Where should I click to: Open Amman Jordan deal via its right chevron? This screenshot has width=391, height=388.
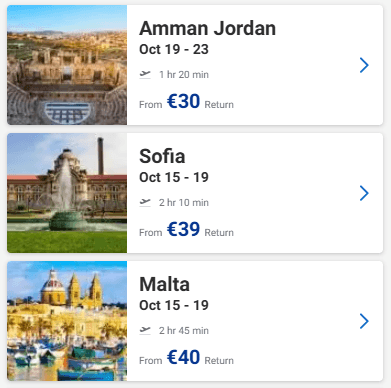[364, 65]
